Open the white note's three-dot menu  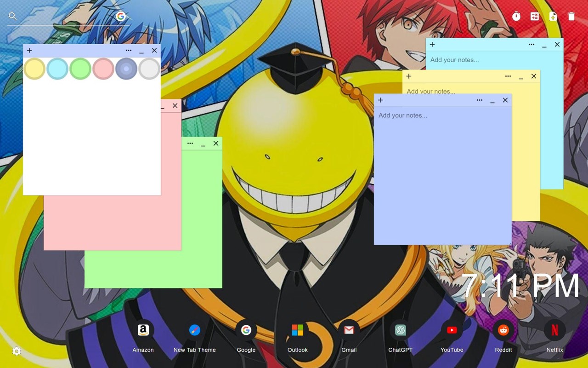129,51
